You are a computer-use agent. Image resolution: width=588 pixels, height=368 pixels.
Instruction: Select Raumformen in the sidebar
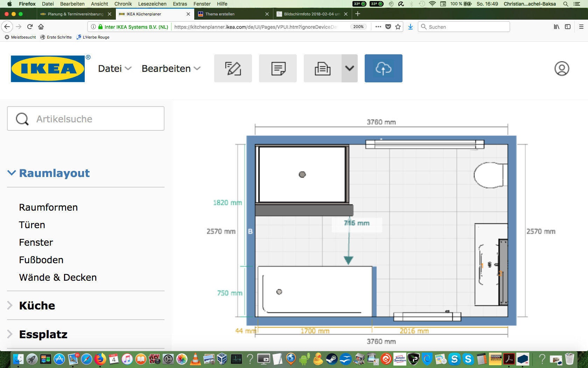(48, 207)
